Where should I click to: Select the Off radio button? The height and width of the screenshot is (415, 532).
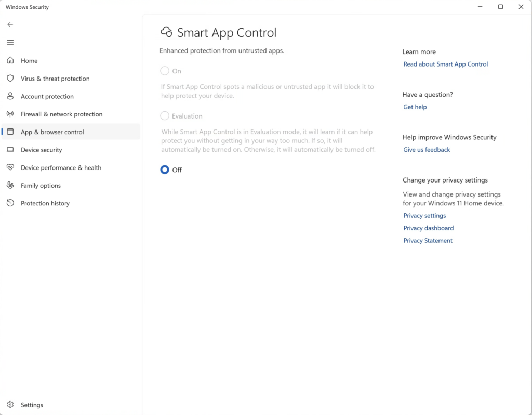click(165, 170)
